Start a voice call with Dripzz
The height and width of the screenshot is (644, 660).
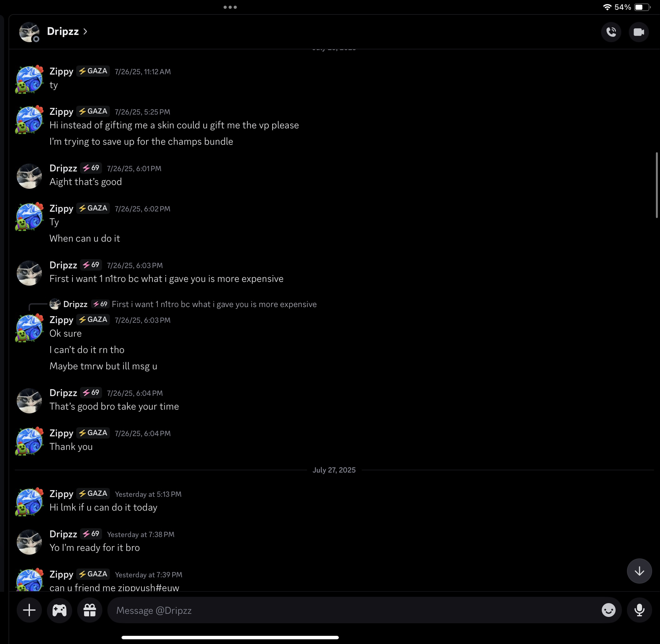click(611, 32)
